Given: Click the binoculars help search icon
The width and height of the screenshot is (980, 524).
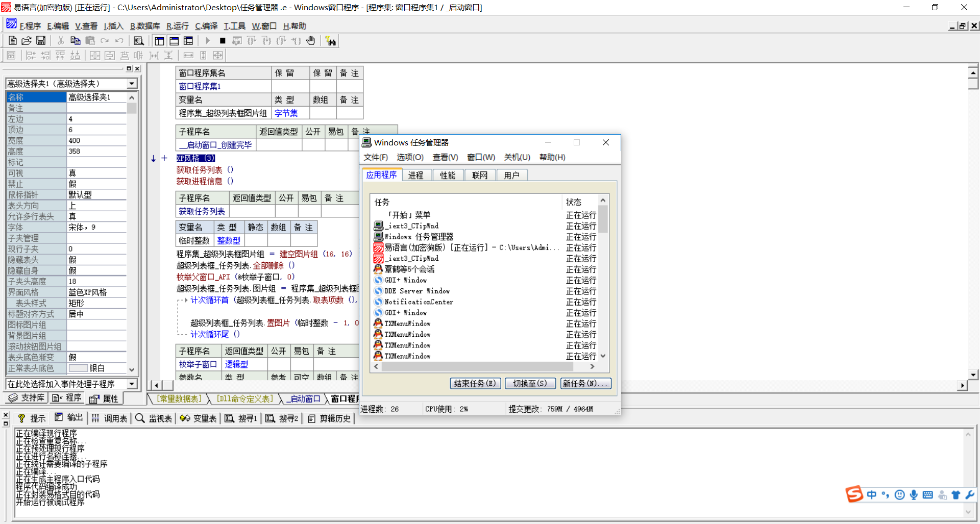Looking at the screenshot, I should pyautogui.click(x=331, y=41).
